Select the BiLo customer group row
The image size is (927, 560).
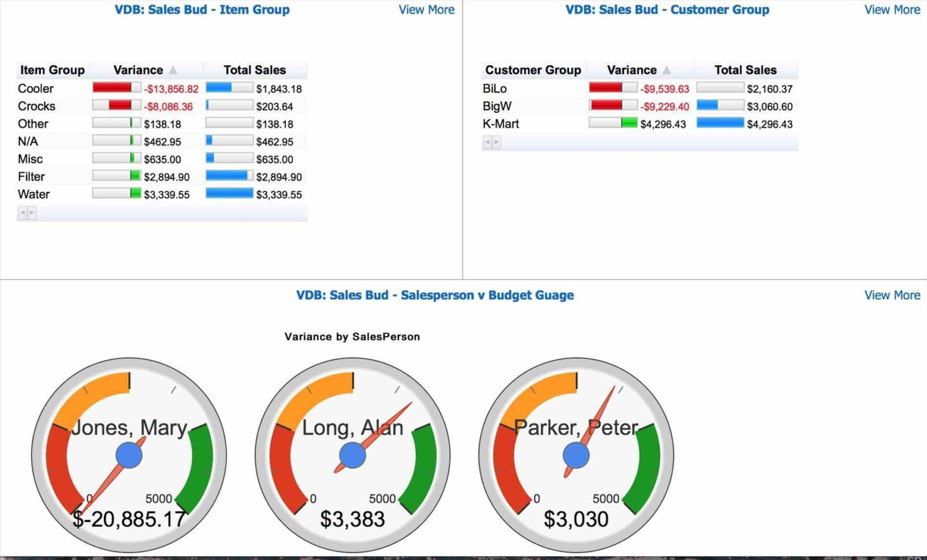(x=639, y=88)
